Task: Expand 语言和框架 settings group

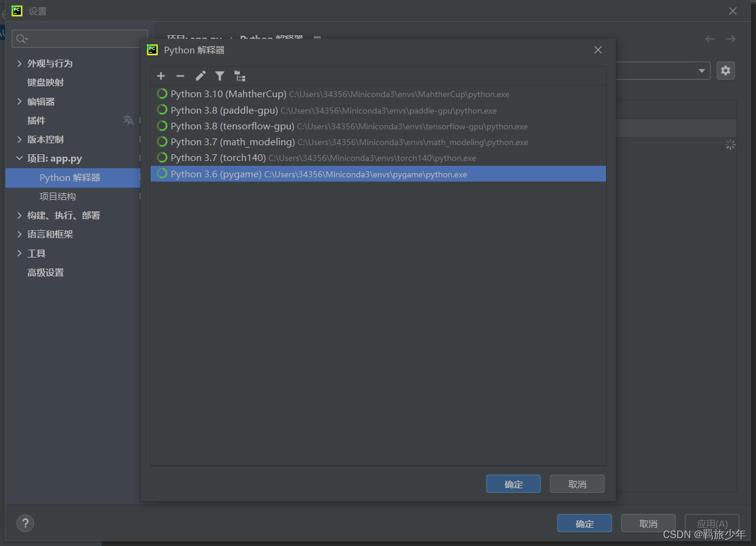Action: pos(20,234)
